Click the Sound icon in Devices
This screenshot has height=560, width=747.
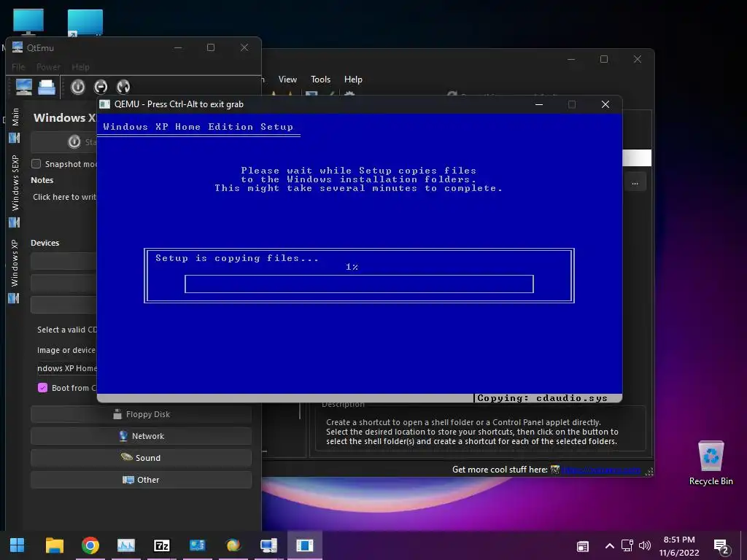pyautogui.click(x=127, y=457)
